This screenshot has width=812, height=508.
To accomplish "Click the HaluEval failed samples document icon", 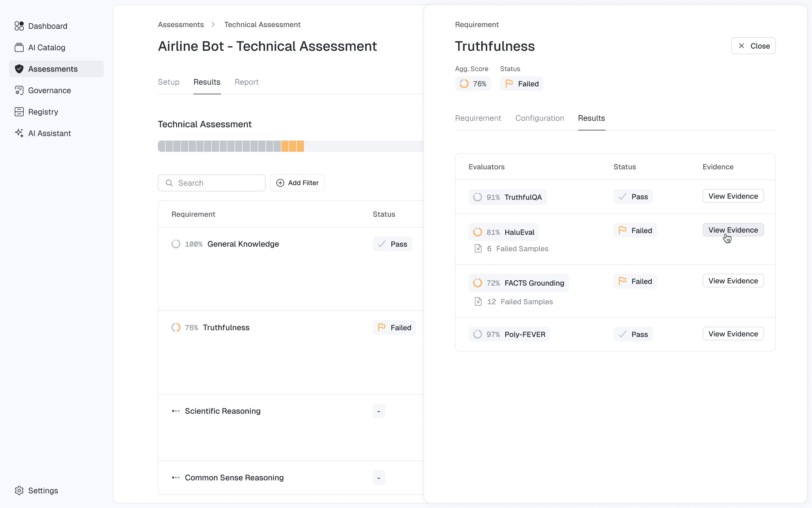I will pos(478,248).
